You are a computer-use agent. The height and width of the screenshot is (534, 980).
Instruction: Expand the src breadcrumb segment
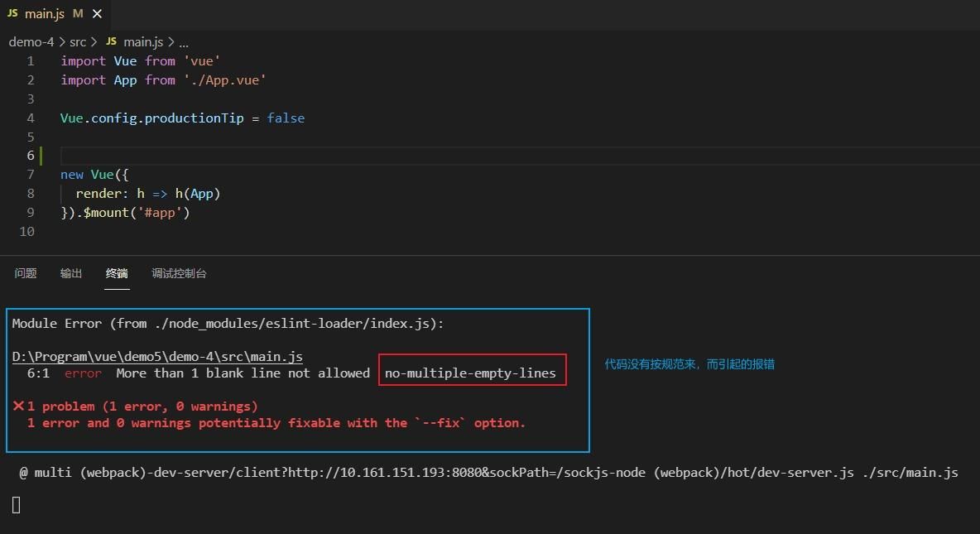[78, 41]
